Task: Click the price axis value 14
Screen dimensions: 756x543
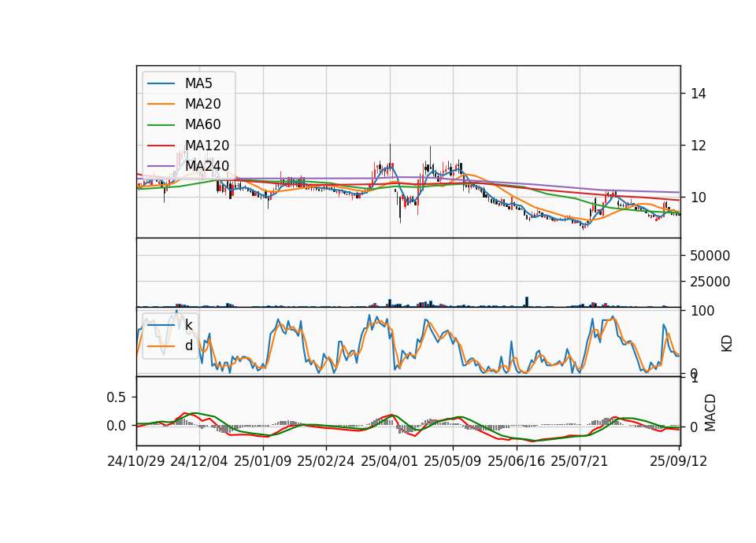Action: [699, 94]
